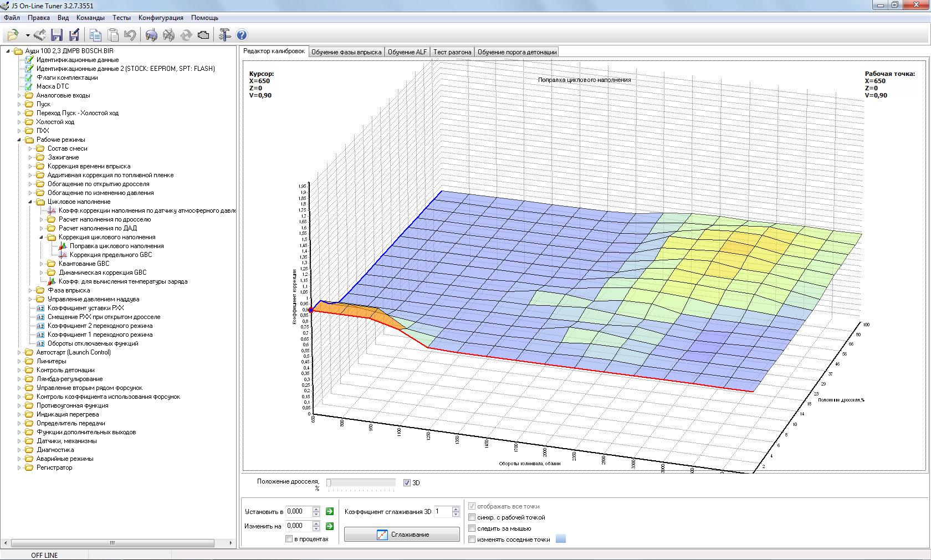Collapse Рабочие режимы tree node
Image resolution: width=931 pixels, height=560 pixels.
point(19,140)
